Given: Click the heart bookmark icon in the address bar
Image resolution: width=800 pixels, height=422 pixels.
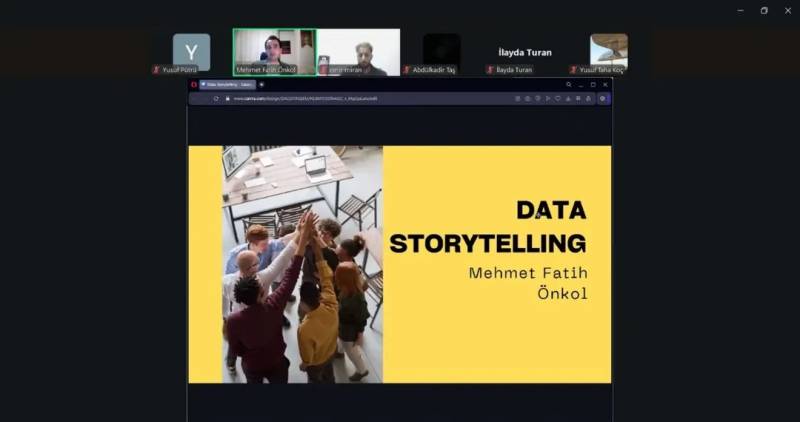Looking at the screenshot, I should [x=559, y=98].
